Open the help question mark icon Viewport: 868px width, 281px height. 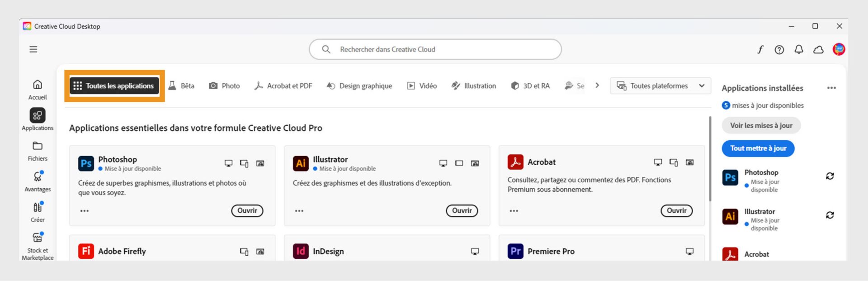click(x=779, y=50)
